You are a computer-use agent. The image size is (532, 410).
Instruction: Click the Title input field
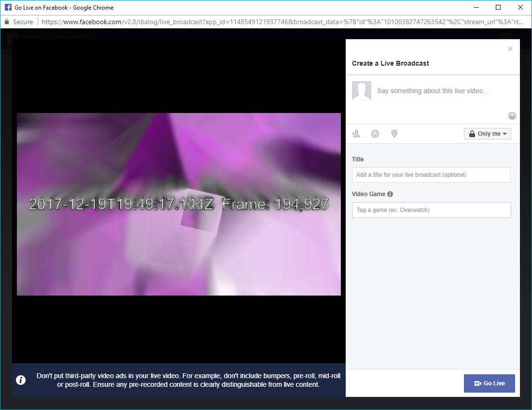coord(431,175)
